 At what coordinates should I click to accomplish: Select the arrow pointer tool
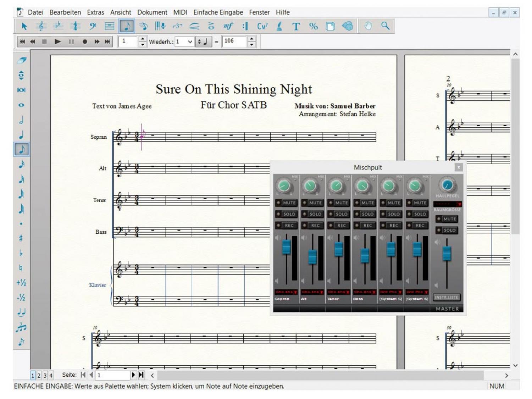(x=24, y=26)
